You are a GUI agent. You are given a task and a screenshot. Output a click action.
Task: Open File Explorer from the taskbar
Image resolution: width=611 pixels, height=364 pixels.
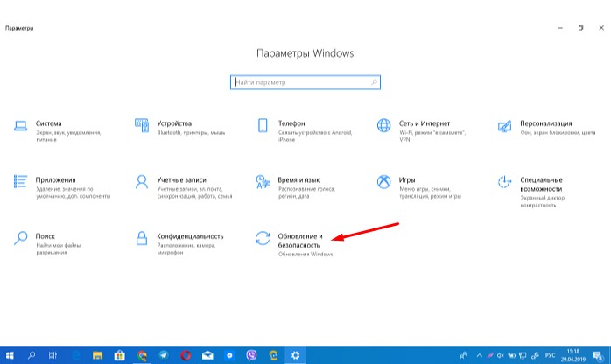point(97,355)
